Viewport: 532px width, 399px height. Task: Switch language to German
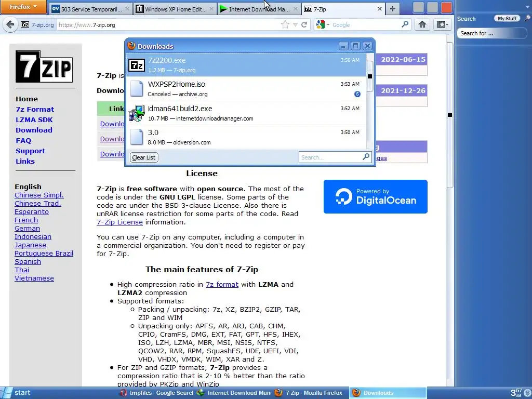pyautogui.click(x=27, y=229)
